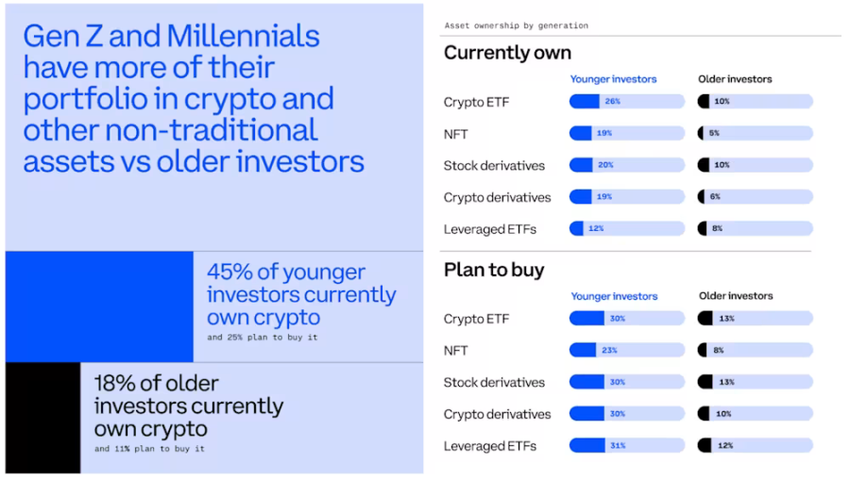
Task: Click the "Plan to buy" section heading
Action: pyautogui.click(x=494, y=270)
